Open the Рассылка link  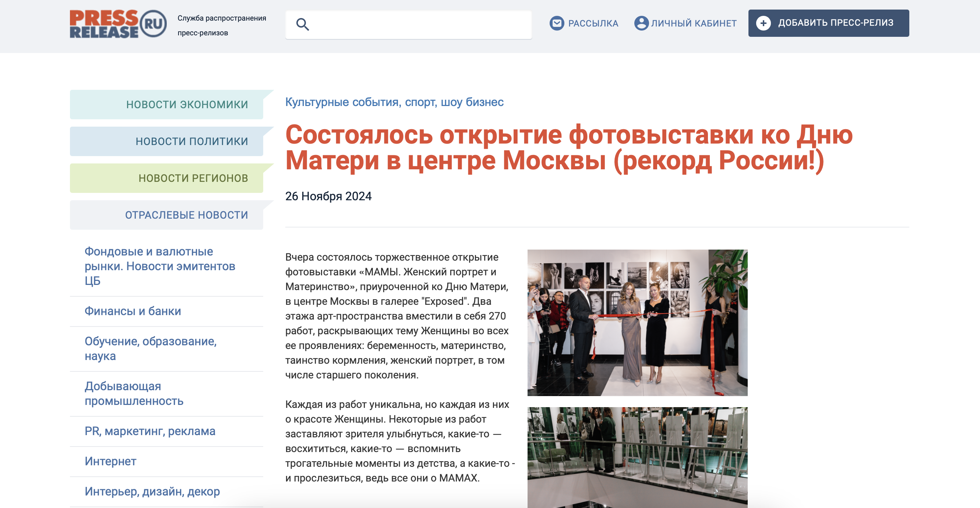593,23
